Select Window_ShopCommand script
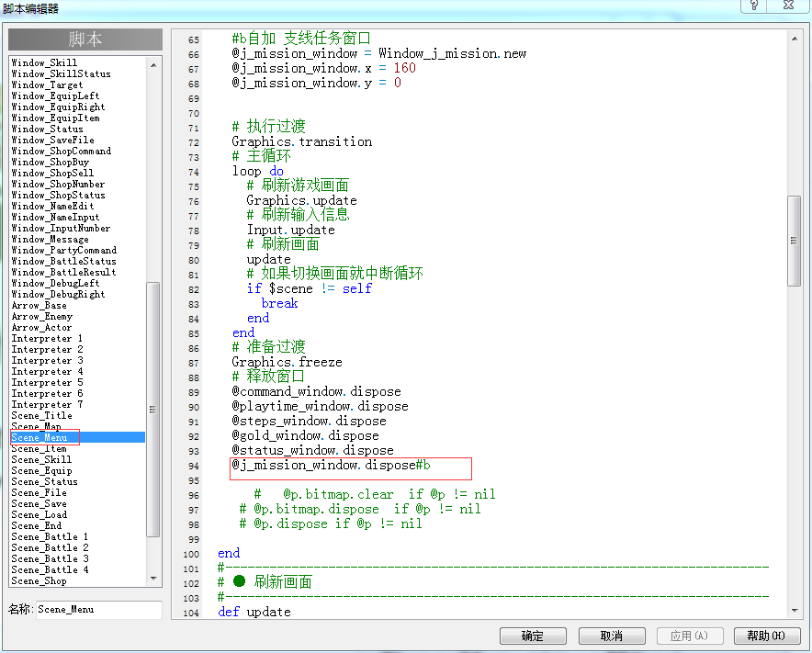Viewport: 812px width, 653px height. coord(62,151)
